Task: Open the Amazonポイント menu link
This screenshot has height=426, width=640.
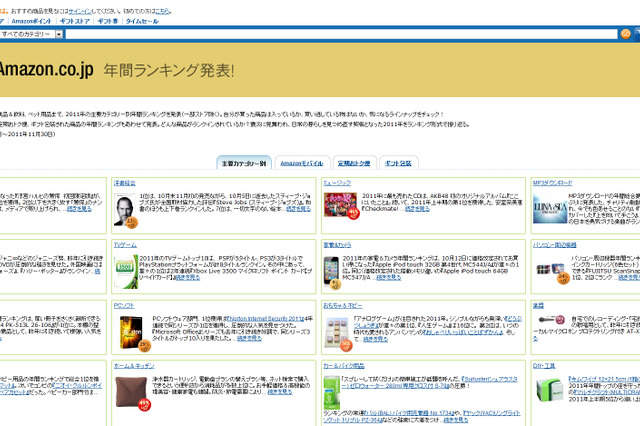Action: tap(31, 21)
